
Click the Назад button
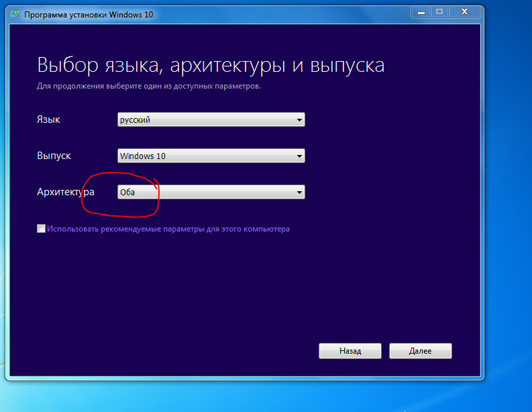[x=350, y=351]
